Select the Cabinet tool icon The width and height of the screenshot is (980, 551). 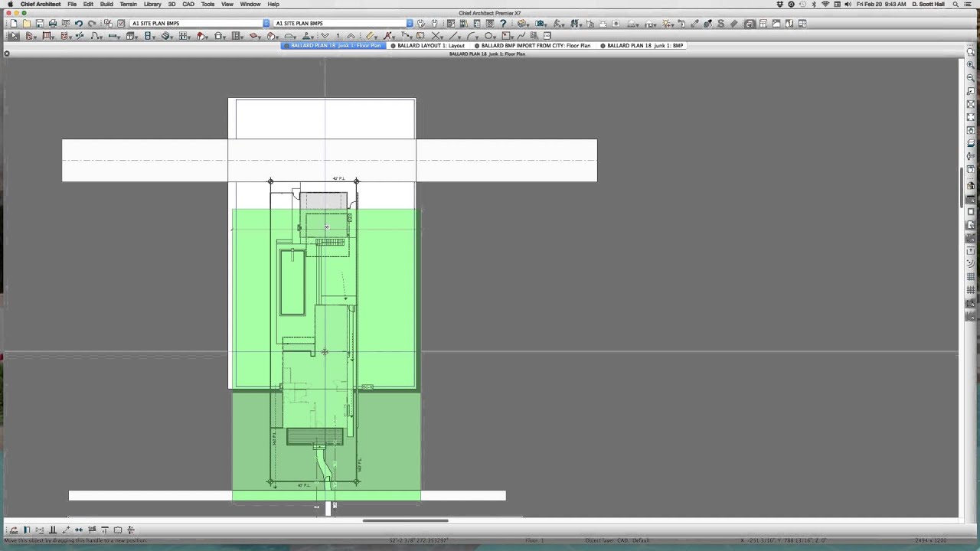point(131,36)
